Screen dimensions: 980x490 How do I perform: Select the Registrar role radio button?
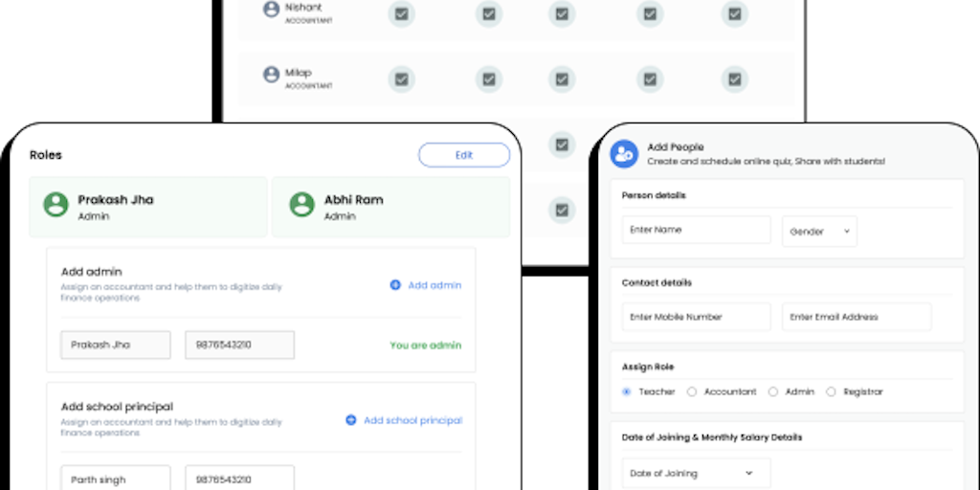(831, 391)
